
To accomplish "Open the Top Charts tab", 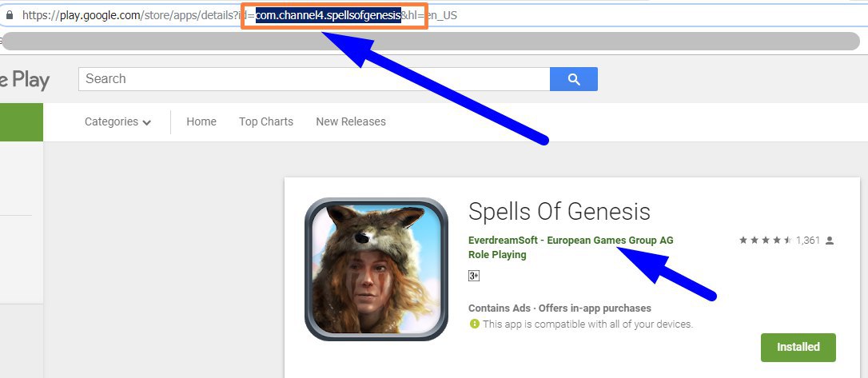I will click(x=266, y=121).
